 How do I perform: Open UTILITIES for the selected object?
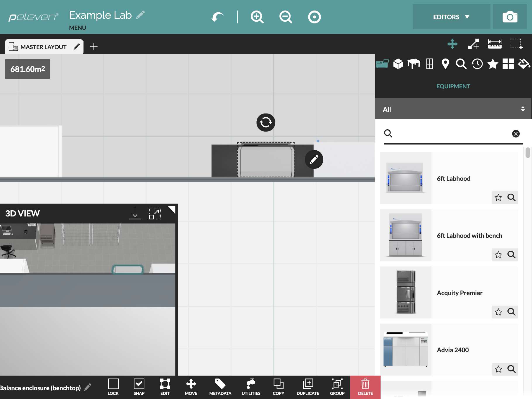[251, 387]
